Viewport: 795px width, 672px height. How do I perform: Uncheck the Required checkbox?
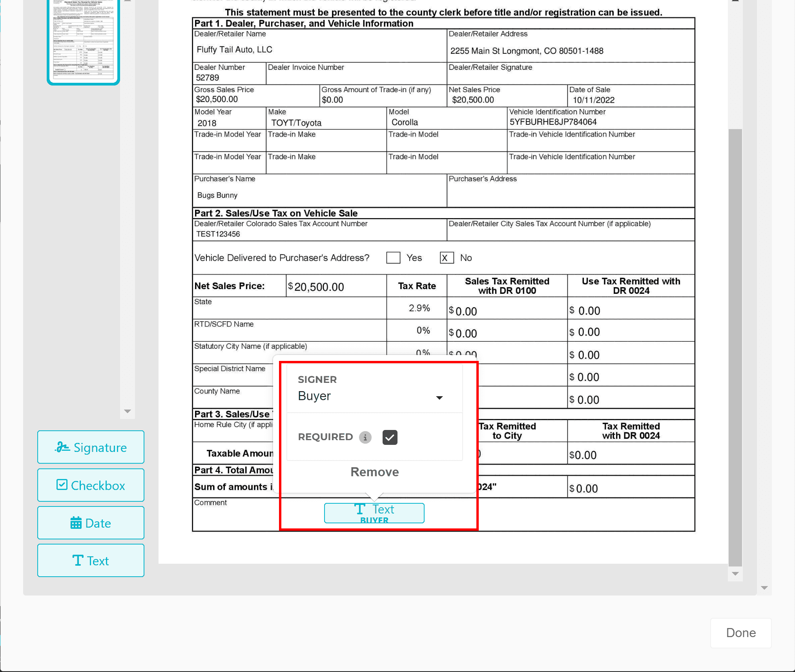[x=390, y=437]
